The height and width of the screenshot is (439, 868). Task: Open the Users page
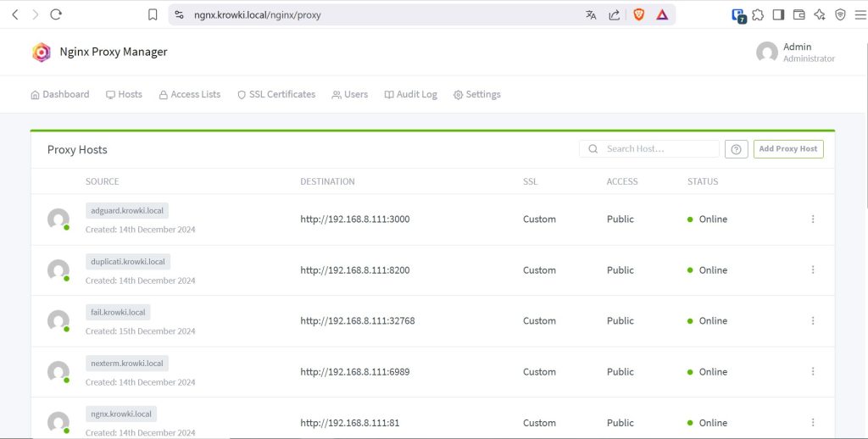pos(350,95)
